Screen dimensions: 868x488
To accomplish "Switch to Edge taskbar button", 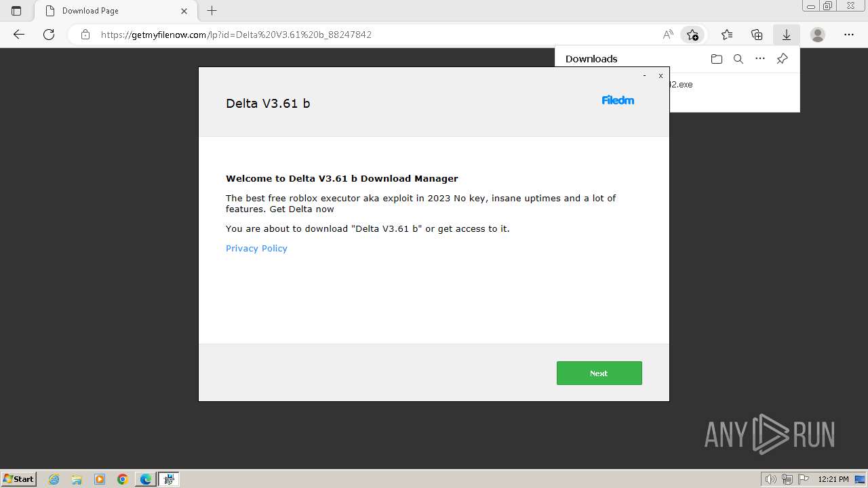I will (146, 479).
